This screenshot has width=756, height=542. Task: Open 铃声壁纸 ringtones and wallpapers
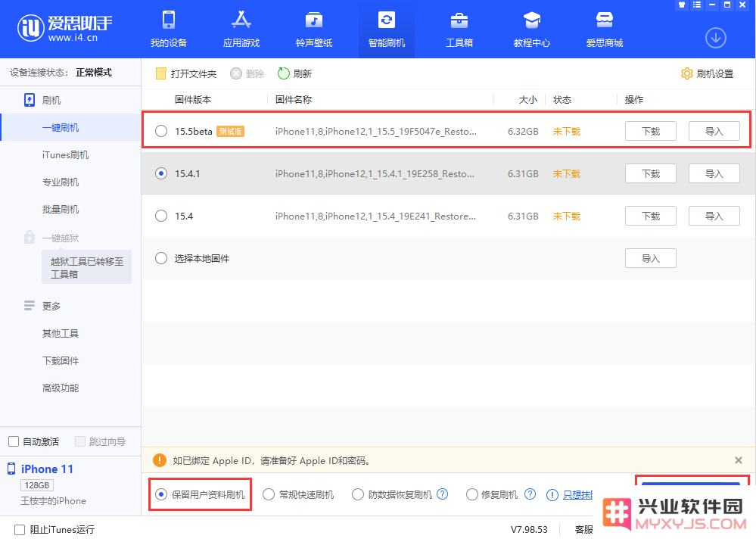coord(314,30)
